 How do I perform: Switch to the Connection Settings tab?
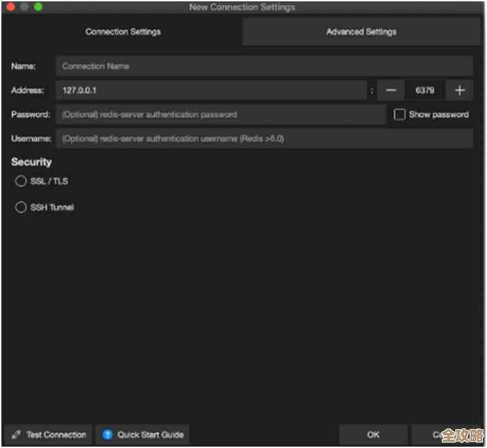pyautogui.click(x=123, y=32)
